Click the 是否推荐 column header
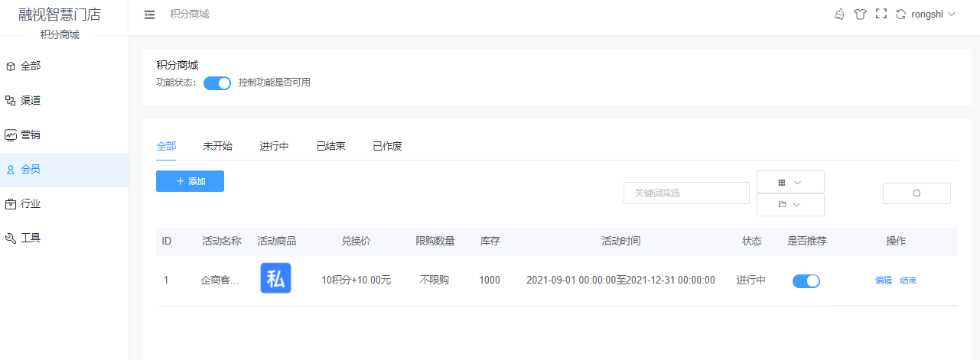 coord(806,241)
